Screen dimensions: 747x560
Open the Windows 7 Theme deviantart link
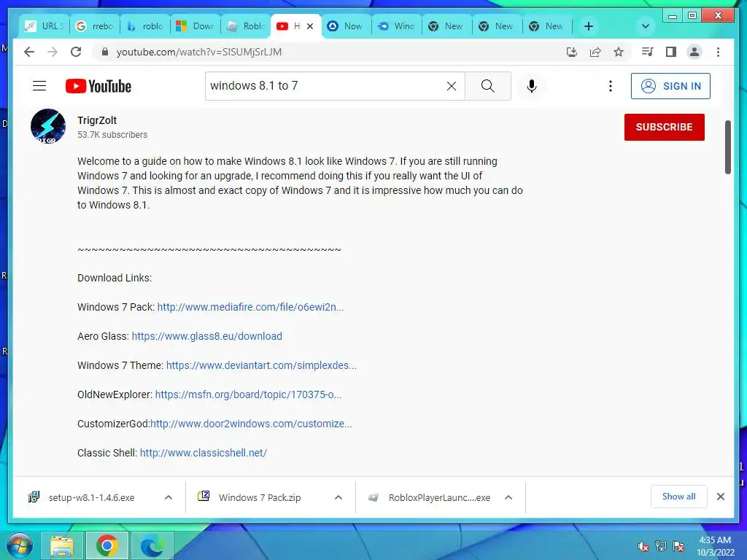(261, 365)
